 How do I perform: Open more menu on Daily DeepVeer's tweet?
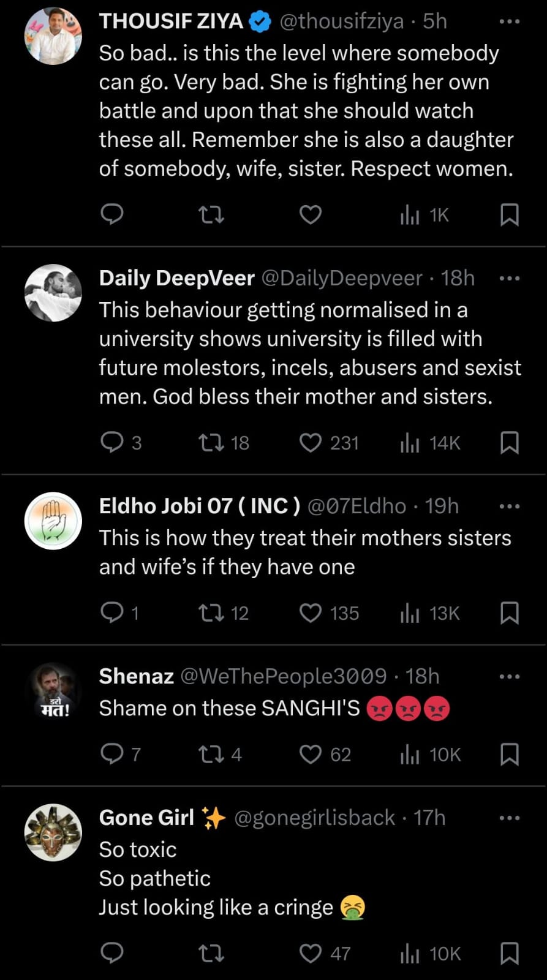(x=510, y=279)
